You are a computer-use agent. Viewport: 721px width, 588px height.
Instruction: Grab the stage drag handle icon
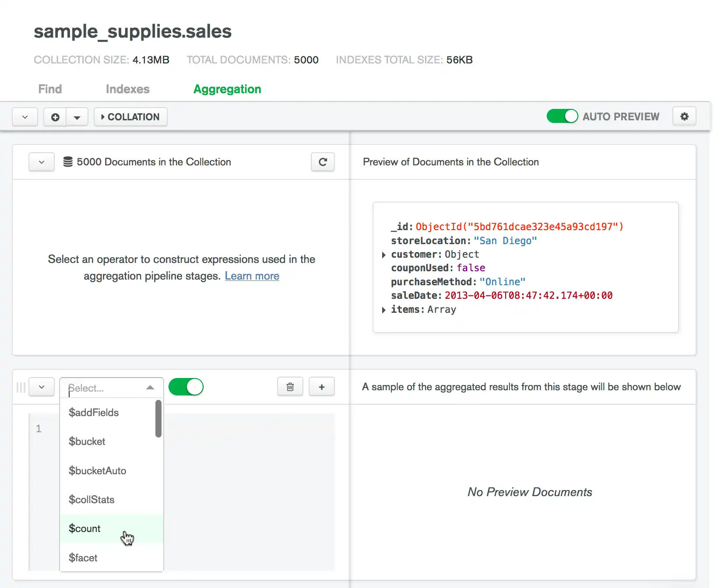(21, 387)
